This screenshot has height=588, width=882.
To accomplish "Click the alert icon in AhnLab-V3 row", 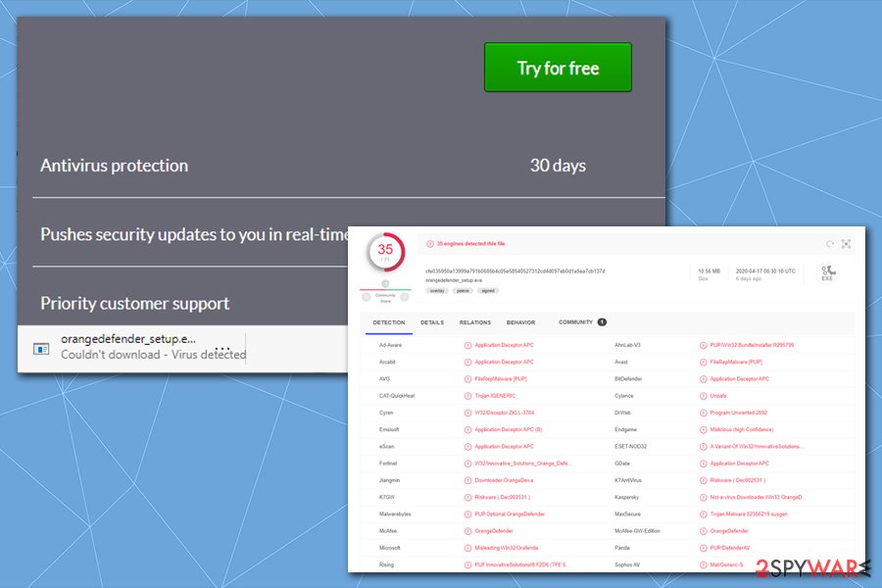I will click(703, 345).
